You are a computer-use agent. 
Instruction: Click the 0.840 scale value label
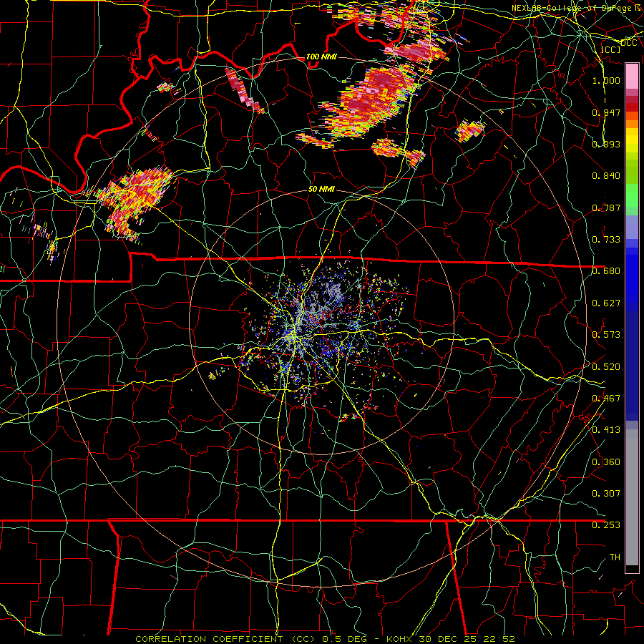[606, 176]
